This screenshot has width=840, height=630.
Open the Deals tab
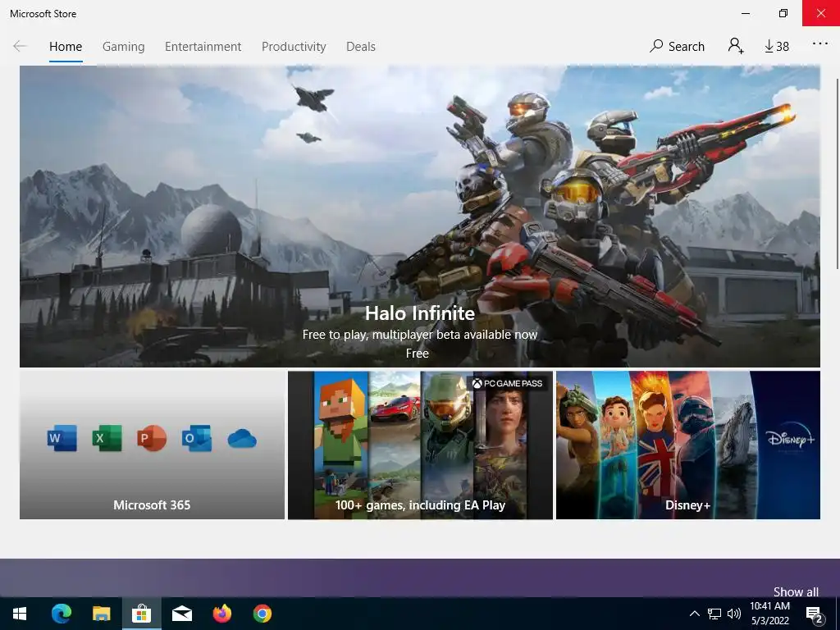[361, 47]
